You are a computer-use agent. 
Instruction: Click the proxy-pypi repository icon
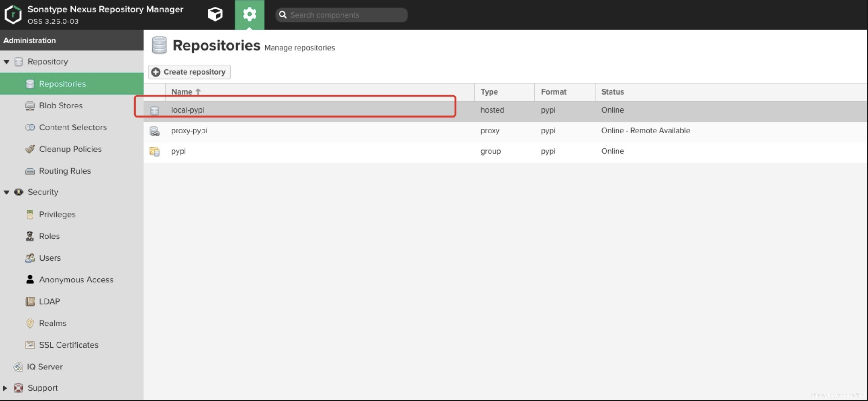coord(154,131)
